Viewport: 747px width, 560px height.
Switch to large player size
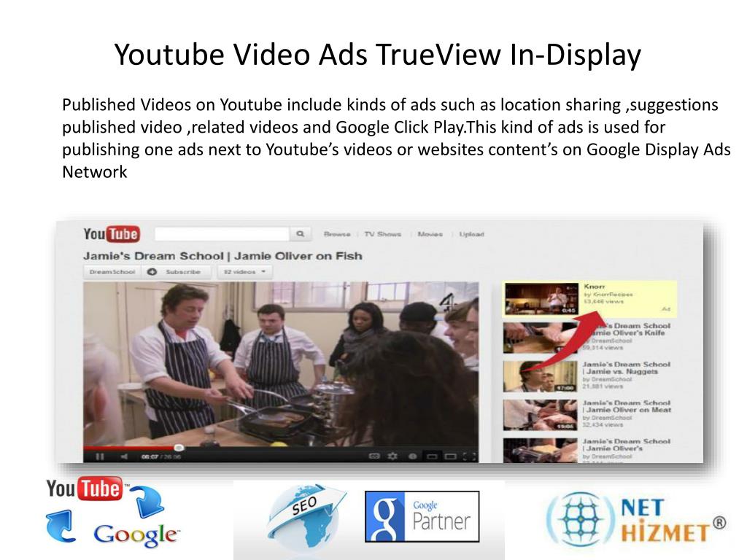(x=450, y=456)
